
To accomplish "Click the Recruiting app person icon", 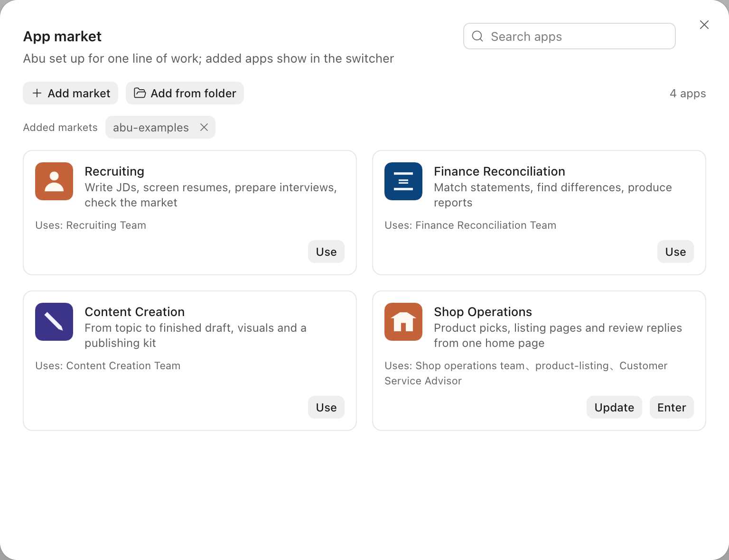I will [x=54, y=181].
